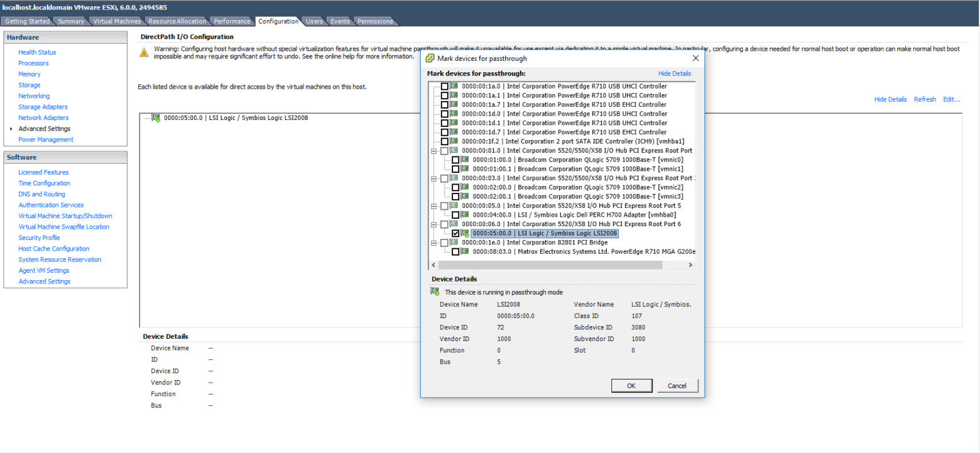Collapse the Root Port 6 tree node
980x453 pixels.
pos(433,224)
